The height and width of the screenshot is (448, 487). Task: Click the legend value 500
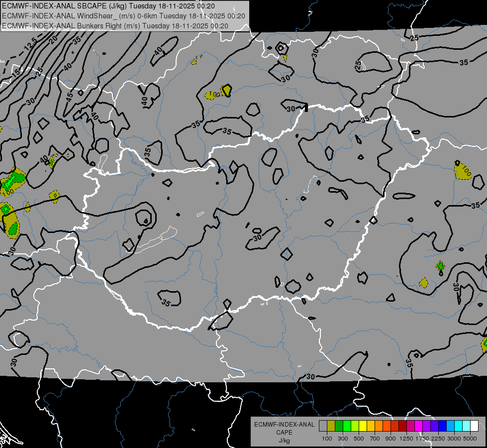(x=359, y=439)
